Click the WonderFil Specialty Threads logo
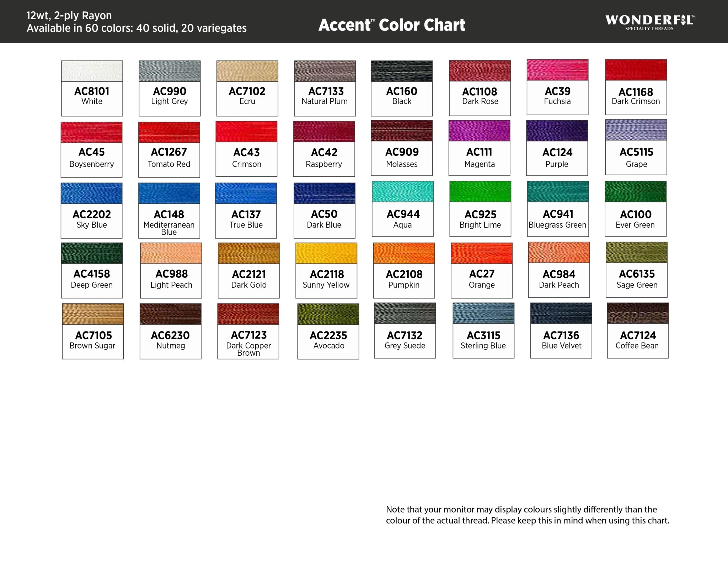 click(650, 22)
